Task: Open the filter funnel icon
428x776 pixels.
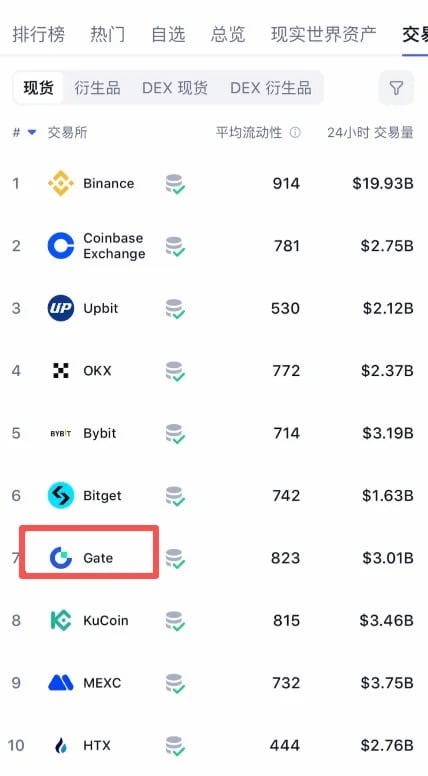Action: coord(396,88)
